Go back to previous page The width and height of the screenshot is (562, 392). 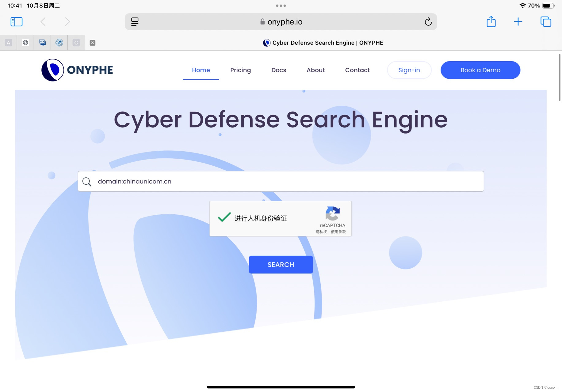point(43,22)
